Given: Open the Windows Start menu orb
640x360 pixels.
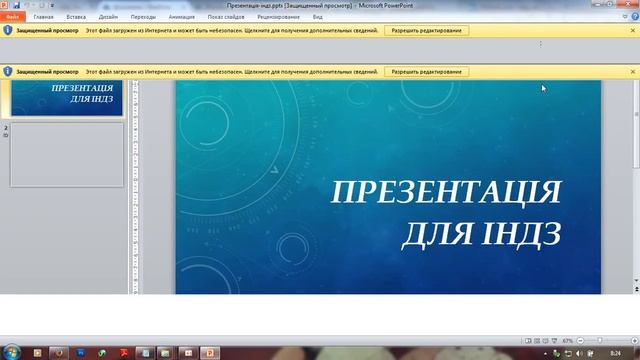Looking at the screenshot, I should [11, 353].
